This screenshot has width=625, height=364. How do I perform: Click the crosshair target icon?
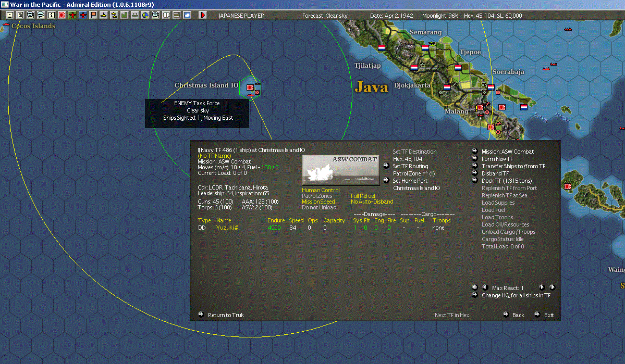(x=155, y=15)
